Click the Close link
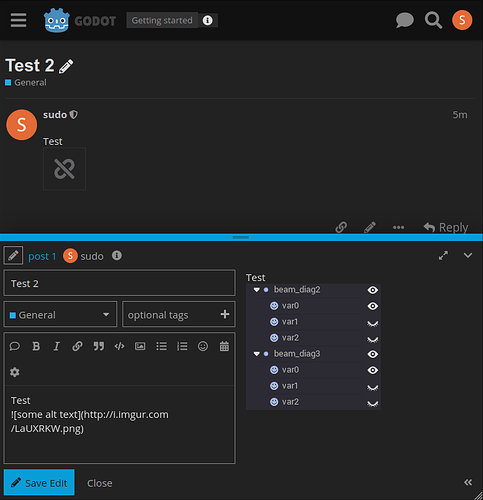Screen dimensions: 483x500 (x=100, y=483)
